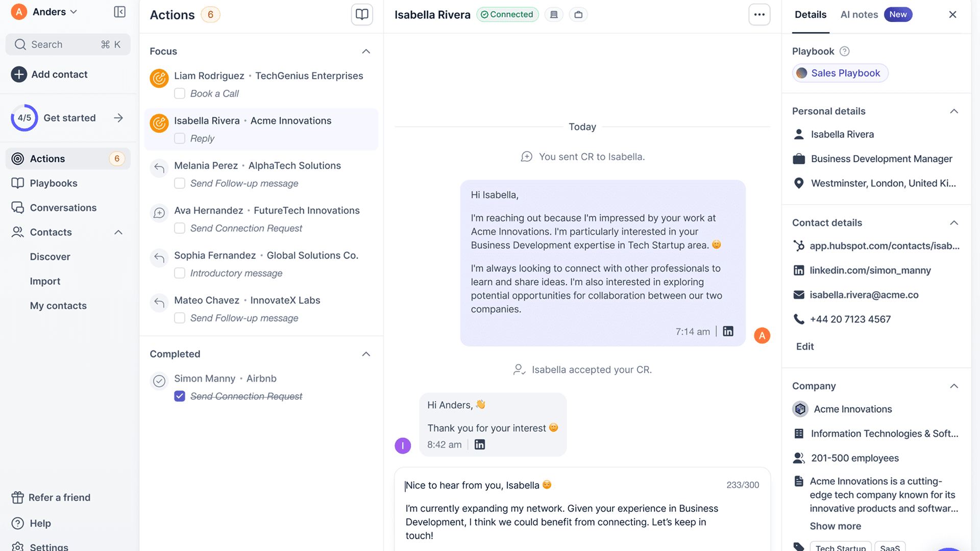Click the 4/5 Get started progress ring
Screen dimensions: 980x551
point(24,118)
